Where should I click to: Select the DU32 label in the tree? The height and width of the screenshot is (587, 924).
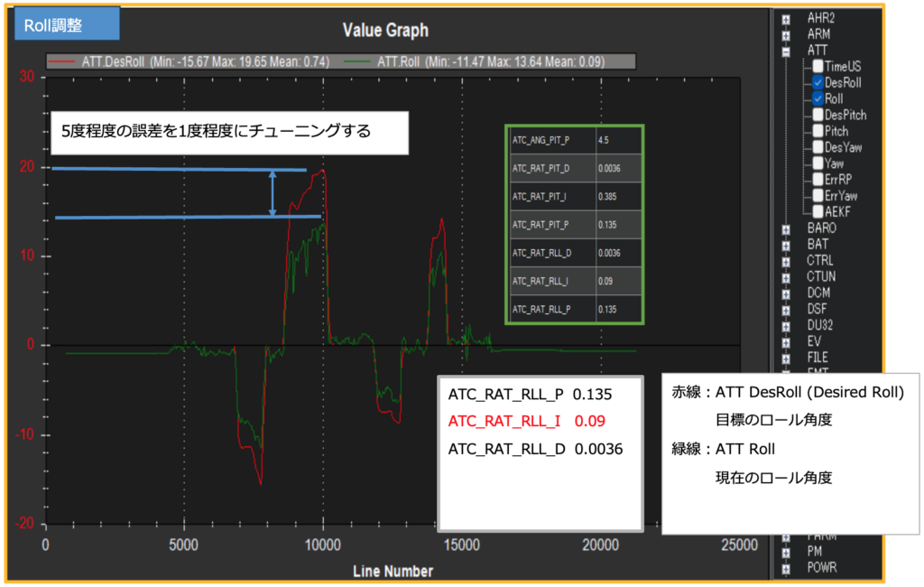819,325
